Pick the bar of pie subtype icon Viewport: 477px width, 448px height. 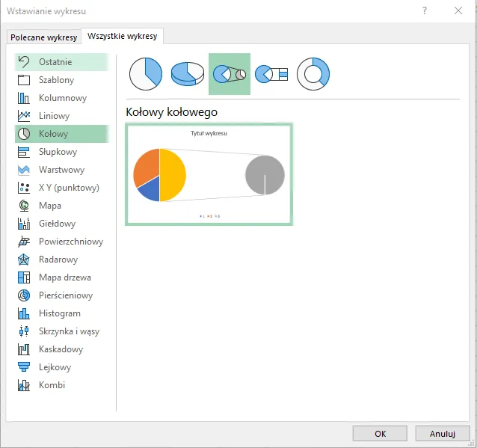(x=271, y=73)
